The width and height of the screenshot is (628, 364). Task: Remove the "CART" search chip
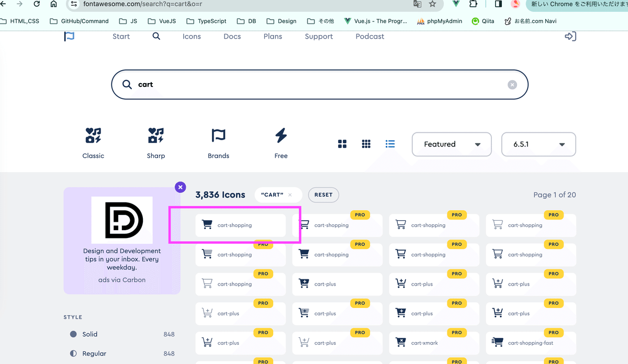(x=290, y=195)
